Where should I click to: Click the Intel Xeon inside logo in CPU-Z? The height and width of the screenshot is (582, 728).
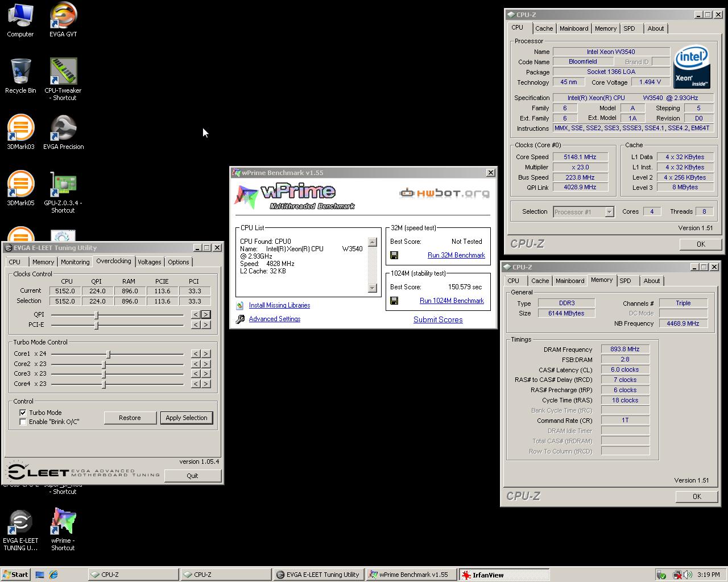point(691,68)
